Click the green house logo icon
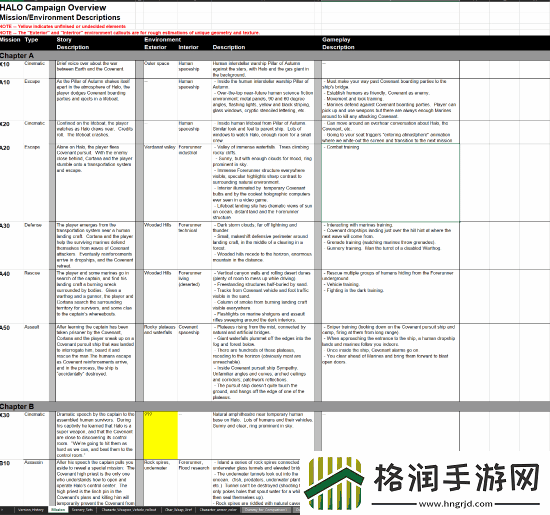The width and height of the screenshot is (550, 515). pos(335,483)
